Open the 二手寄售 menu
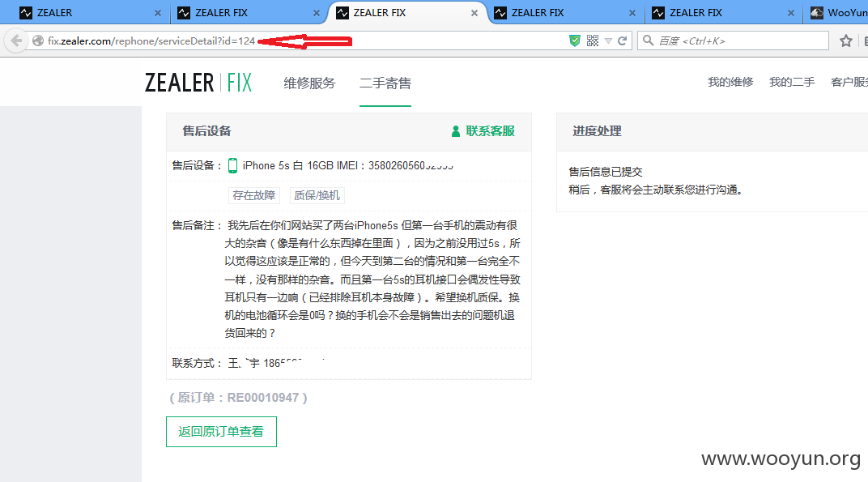This screenshot has width=868, height=482. pos(385,83)
